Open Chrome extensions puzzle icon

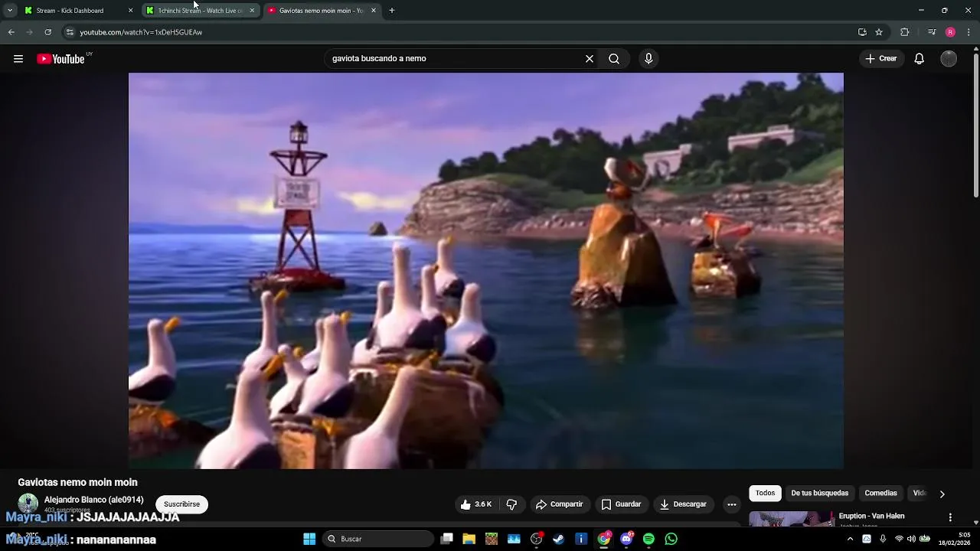[x=904, y=32]
